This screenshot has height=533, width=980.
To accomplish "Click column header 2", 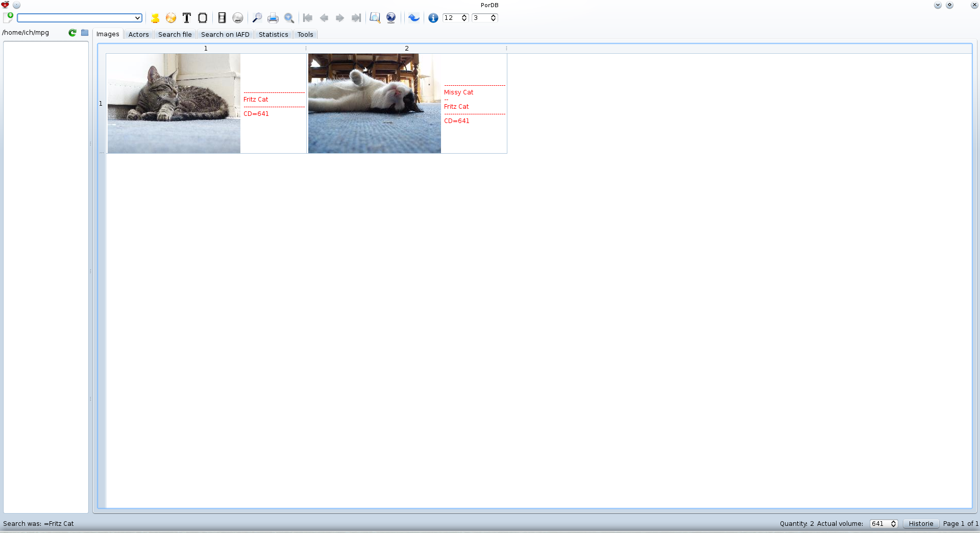I will [407, 49].
